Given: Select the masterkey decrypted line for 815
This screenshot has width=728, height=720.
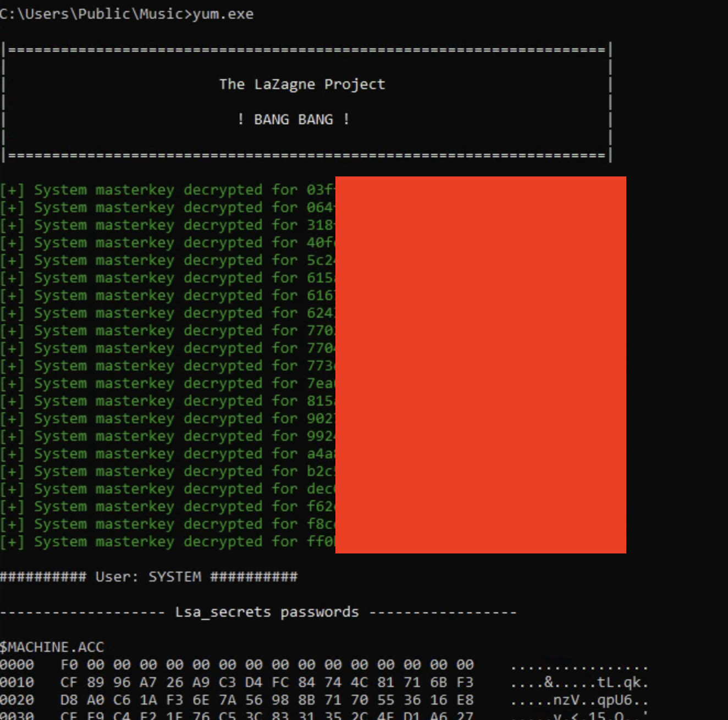Looking at the screenshot, I should pyautogui.click(x=167, y=401).
